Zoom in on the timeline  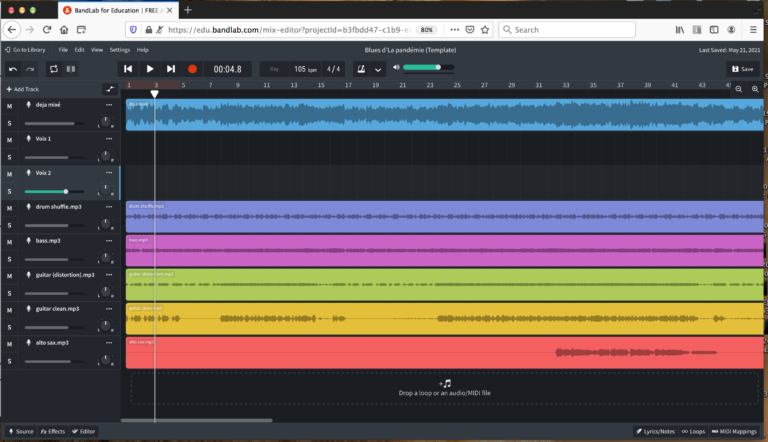[x=756, y=89]
